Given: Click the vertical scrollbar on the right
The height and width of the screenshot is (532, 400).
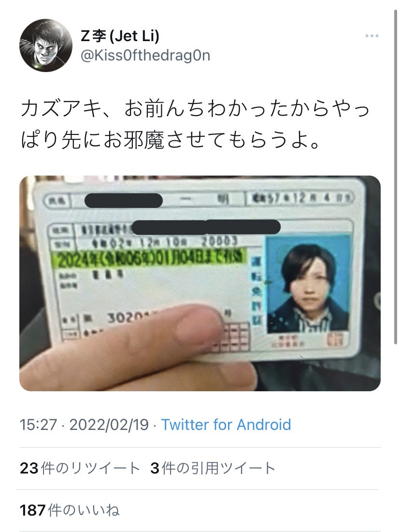Looking at the screenshot, I should (395, 177).
